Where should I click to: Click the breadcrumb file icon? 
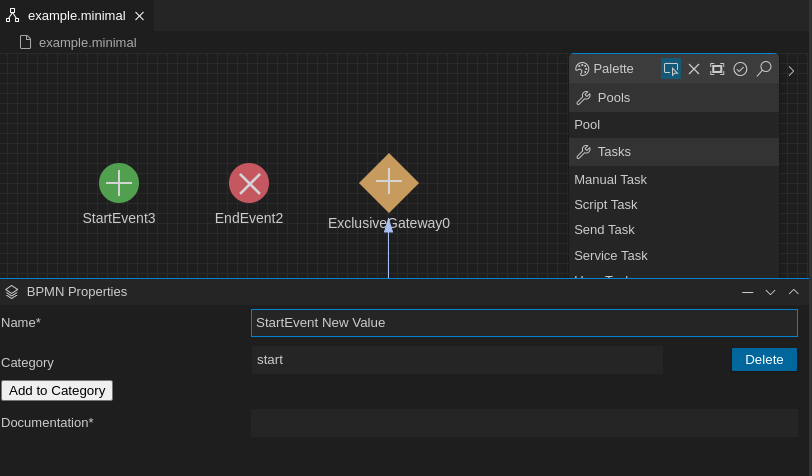(x=25, y=42)
